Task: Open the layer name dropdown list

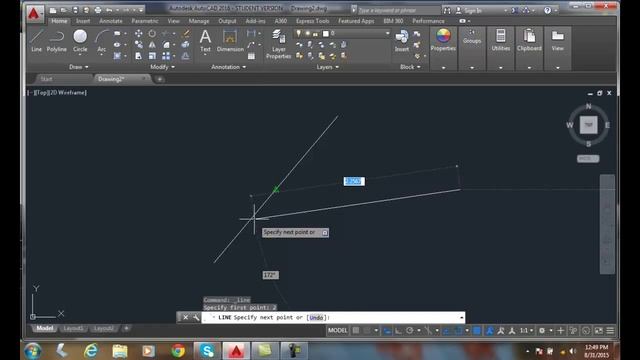Action: [387, 33]
